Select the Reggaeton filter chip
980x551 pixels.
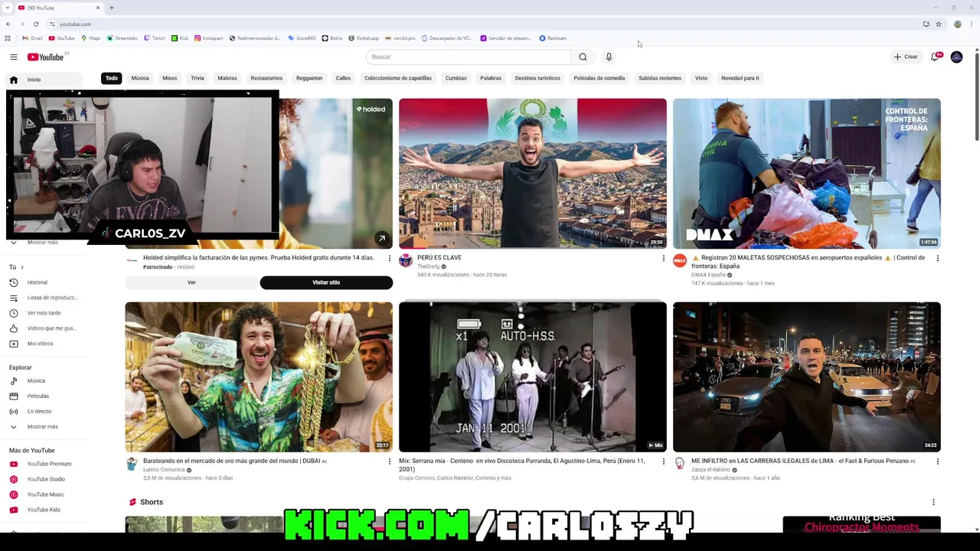pos(309,78)
